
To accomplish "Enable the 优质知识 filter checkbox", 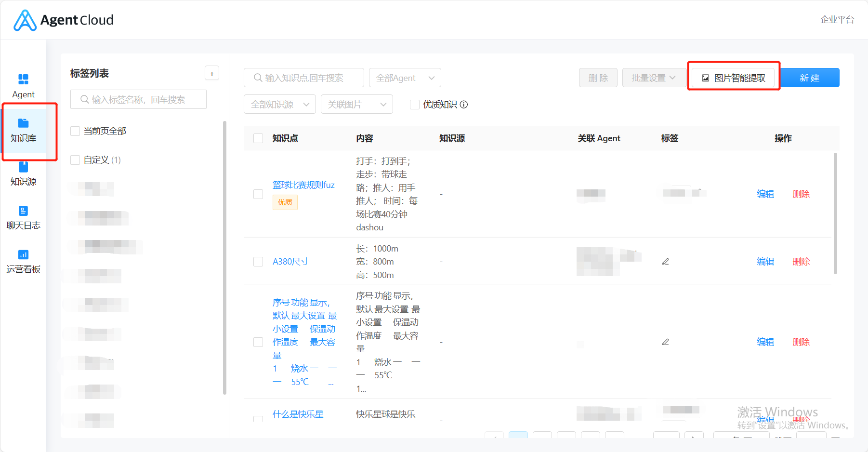I will (414, 105).
